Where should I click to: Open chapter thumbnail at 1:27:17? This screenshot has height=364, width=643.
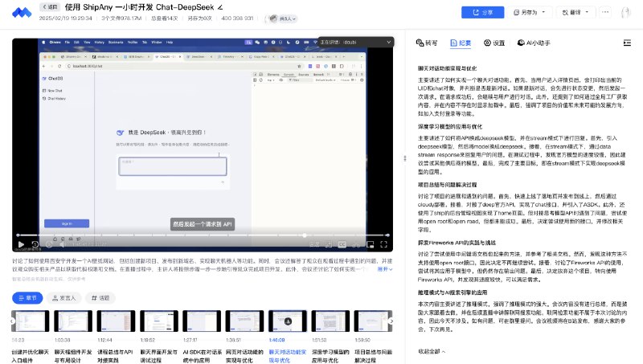pos(202,321)
